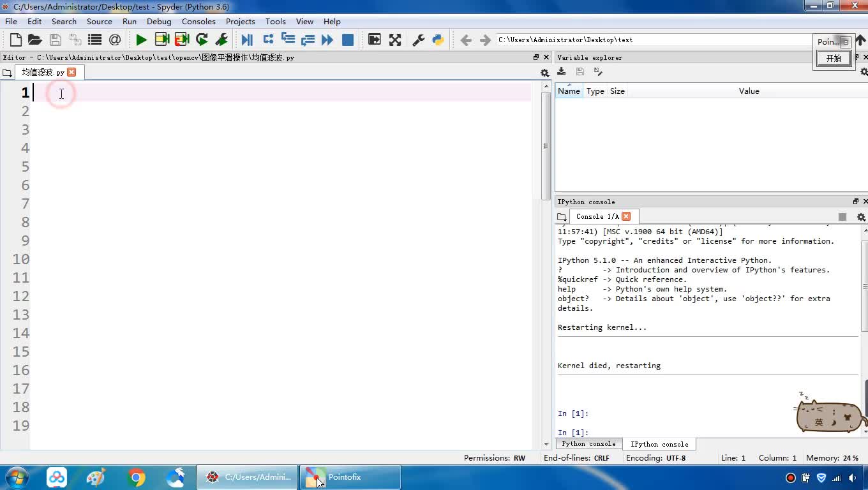Open Preferences via the wrench icon
Viewport: 868px width, 490px height.
(419, 40)
